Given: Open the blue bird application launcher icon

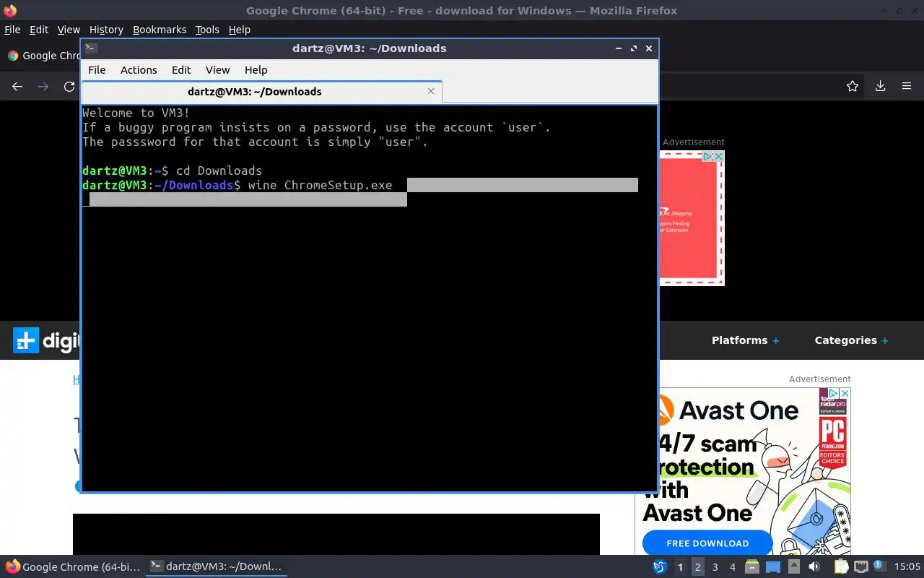Looking at the screenshot, I should tap(660, 567).
